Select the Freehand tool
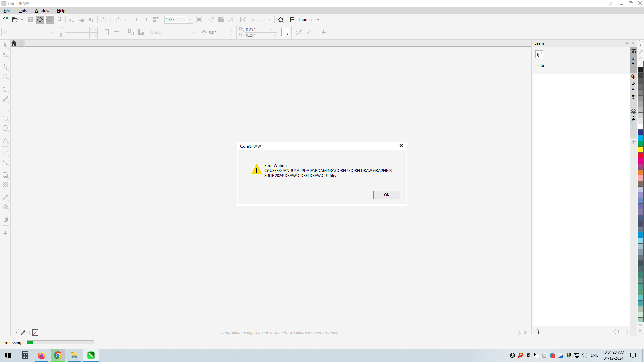644x362 pixels. [6, 89]
